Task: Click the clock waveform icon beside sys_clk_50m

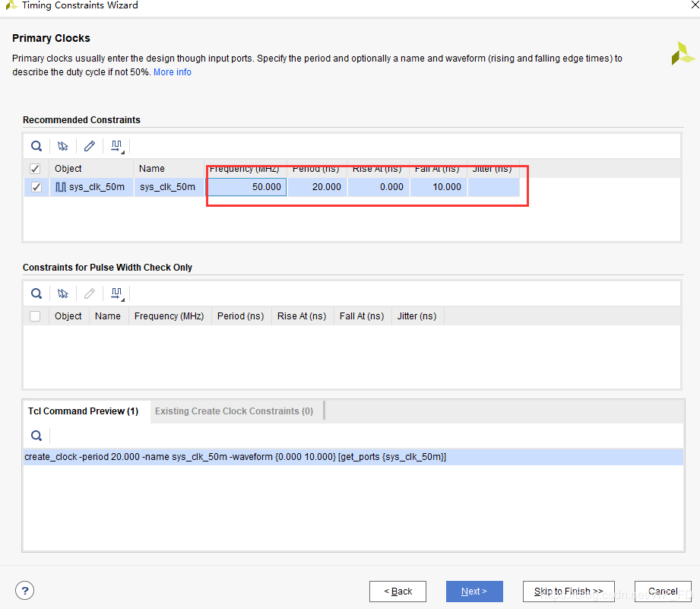Action: (x=61, y=187)
